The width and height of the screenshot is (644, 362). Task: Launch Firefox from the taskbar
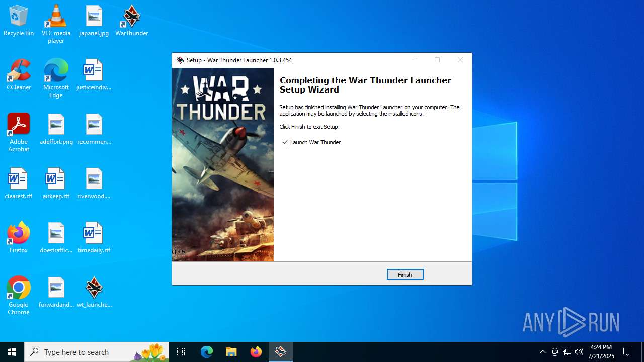tap(256, 352)
